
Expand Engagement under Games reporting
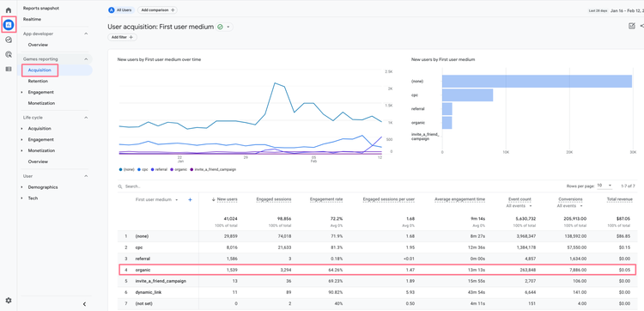pyautogui.click(x=22, y=92)
